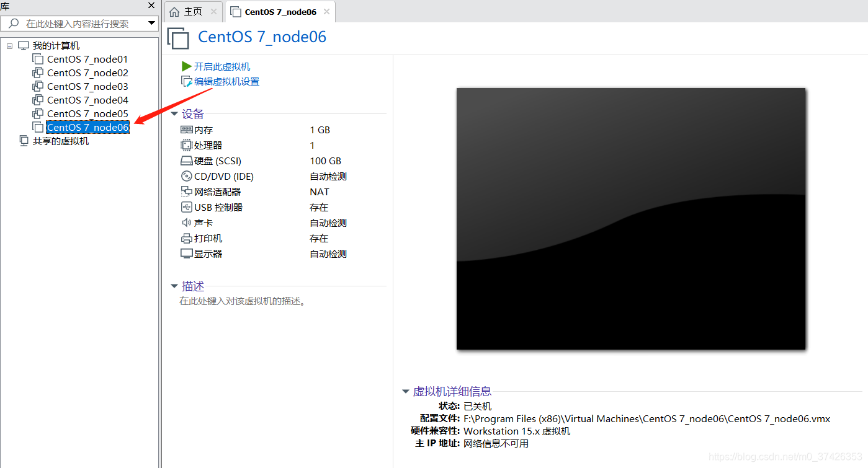This screenshot has height=468, width=868.
Task: Click the CD/DVD (IDE) disc icon
Action: (186, 177)
